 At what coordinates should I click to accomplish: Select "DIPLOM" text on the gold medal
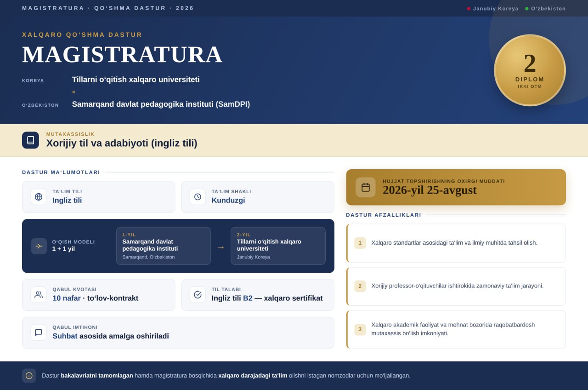pos(530,79)
